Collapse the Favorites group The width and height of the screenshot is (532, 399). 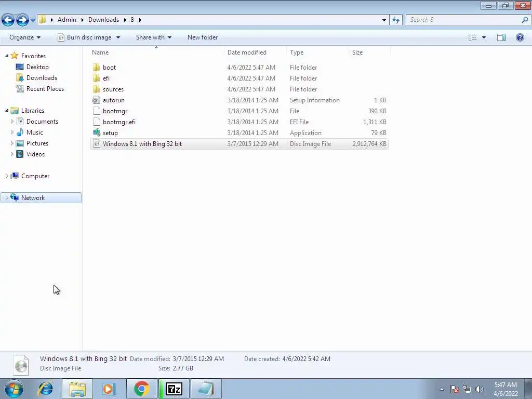coord(7,56)
